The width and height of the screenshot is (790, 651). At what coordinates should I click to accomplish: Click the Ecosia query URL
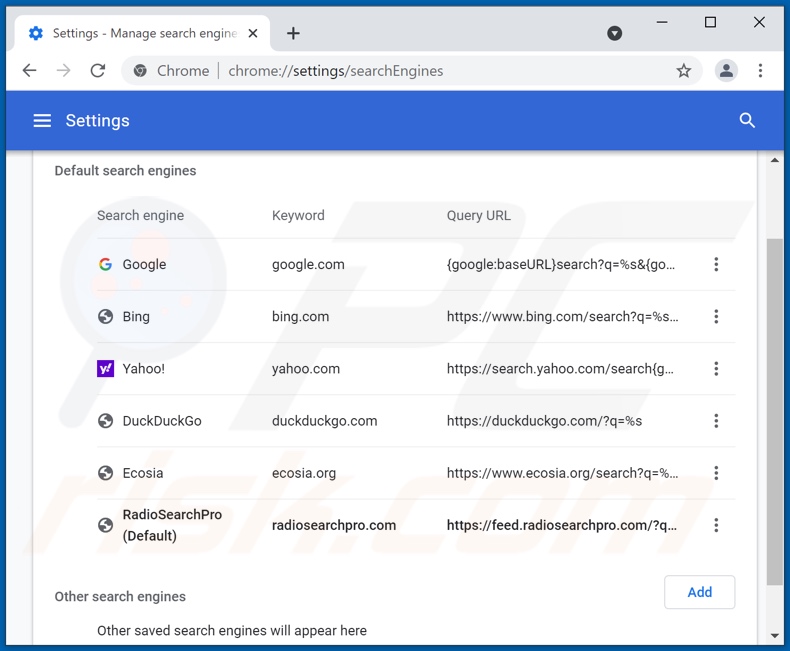point(562,473)
